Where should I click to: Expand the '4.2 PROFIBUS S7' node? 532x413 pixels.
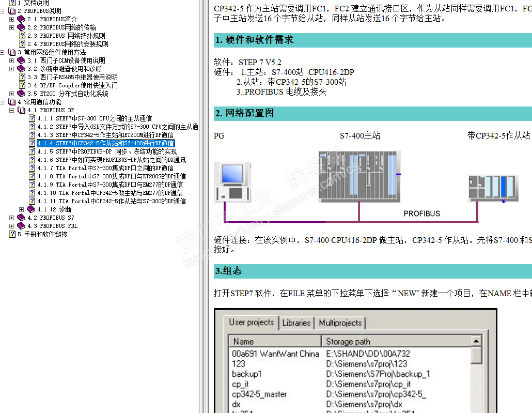tap(11, 218)
